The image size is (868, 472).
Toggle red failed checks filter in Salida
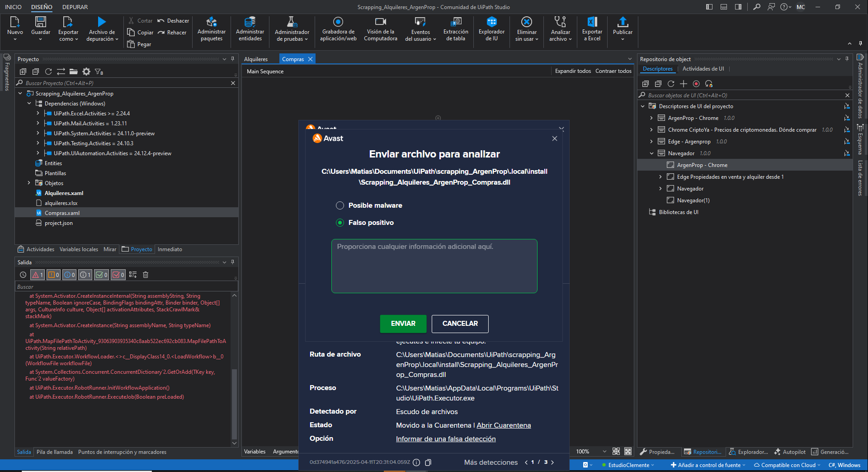118,275
